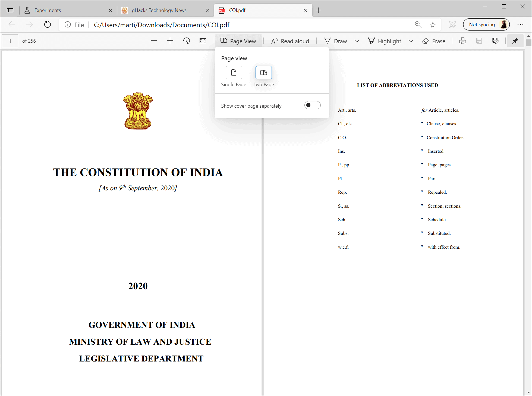Click the zoom in button
Viewport: 532px width, 396px height.
pyautogui.click(x=169, y=41)
